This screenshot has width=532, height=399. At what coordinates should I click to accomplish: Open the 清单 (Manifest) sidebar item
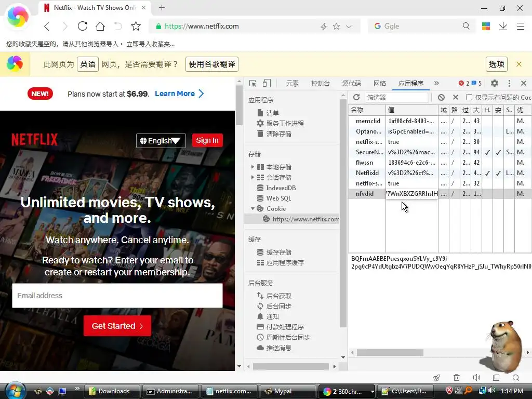[272, 113]
